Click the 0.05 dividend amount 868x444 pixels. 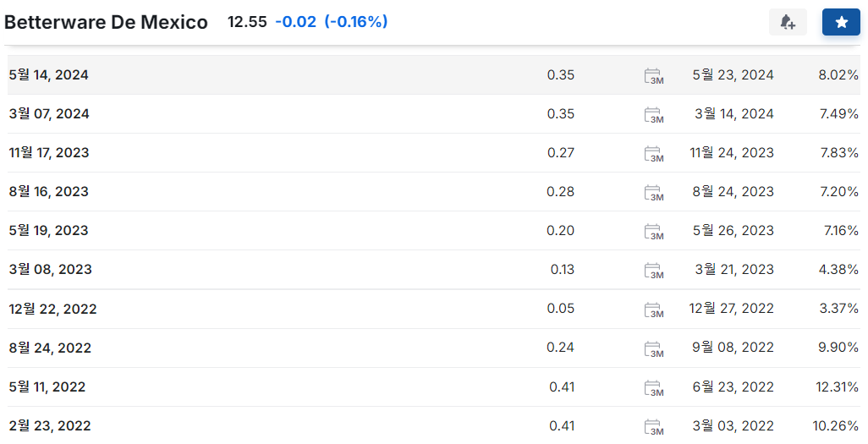[x=560, y=309]
